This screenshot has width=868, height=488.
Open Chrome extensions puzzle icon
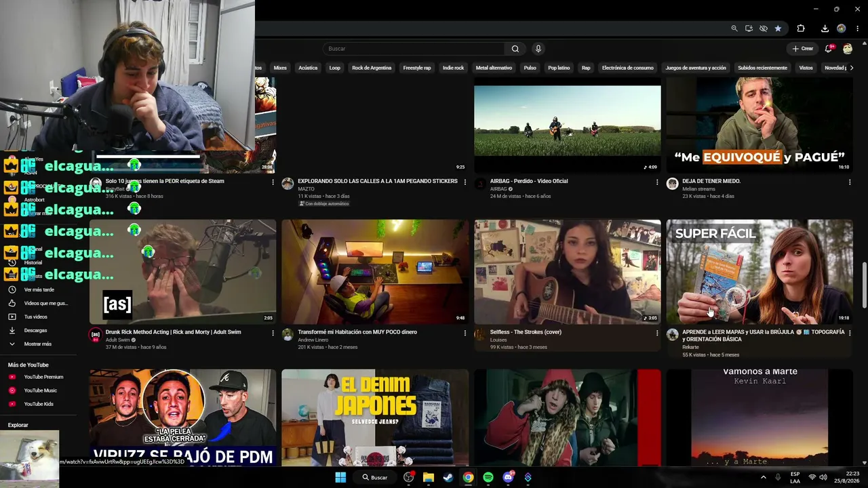[x=801, y=28]
